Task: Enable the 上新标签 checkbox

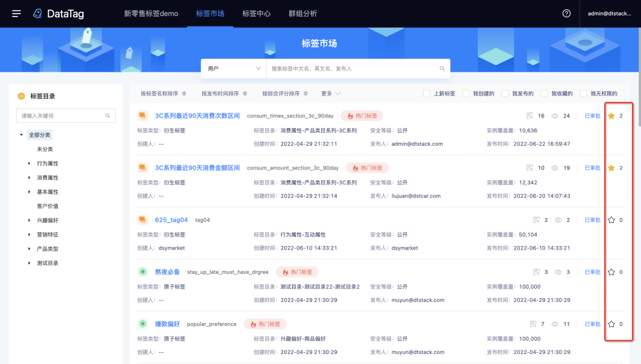Action: 427,94
